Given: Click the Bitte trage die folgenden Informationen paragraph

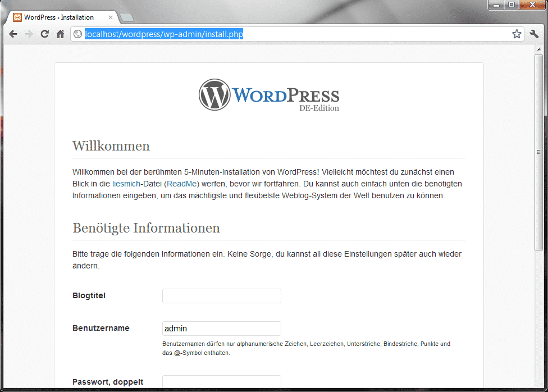Looking at the screenshot, I should coord(267,260).
